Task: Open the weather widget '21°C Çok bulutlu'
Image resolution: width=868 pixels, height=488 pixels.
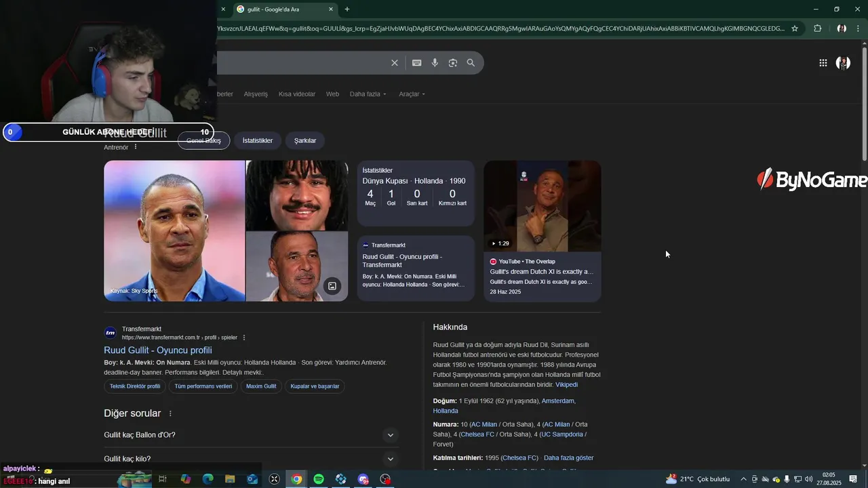Action: point(698,479)
